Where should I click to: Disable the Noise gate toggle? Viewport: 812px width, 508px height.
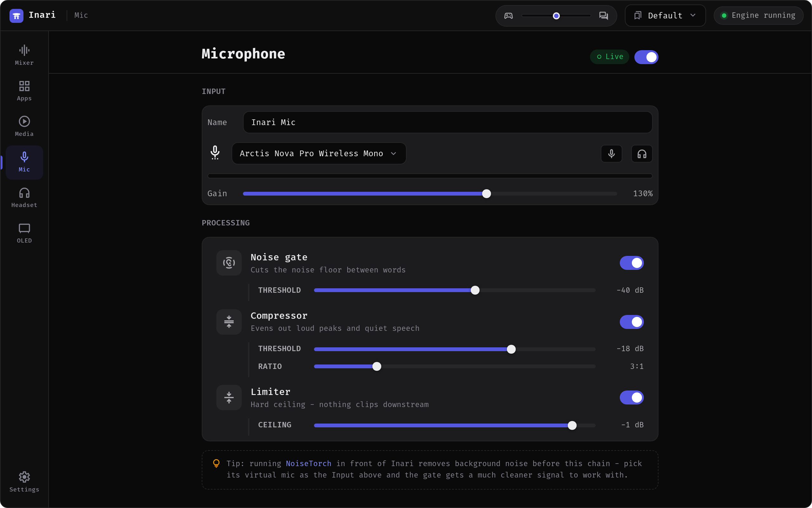tap(632, 263)
